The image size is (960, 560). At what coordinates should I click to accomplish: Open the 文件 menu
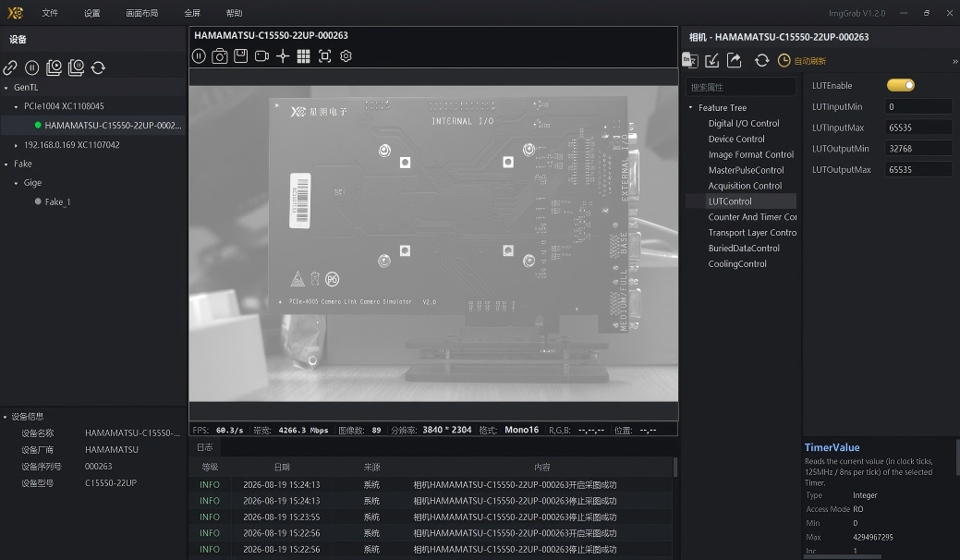pos(50,13)
